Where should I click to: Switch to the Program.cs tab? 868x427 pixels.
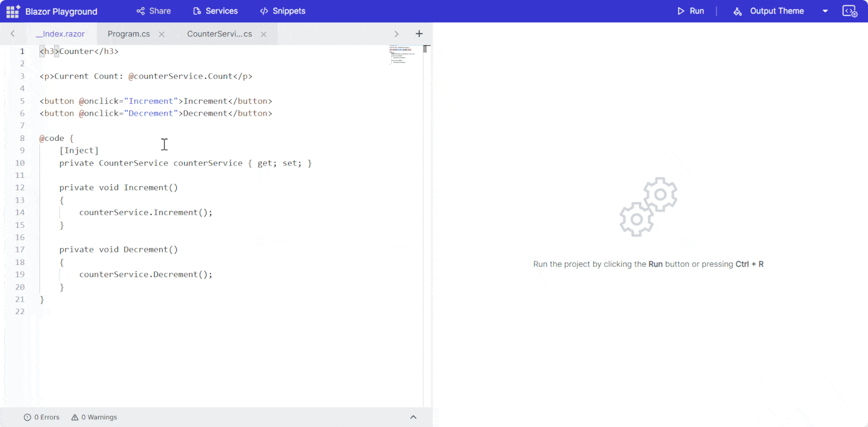[x=129, y=33]
